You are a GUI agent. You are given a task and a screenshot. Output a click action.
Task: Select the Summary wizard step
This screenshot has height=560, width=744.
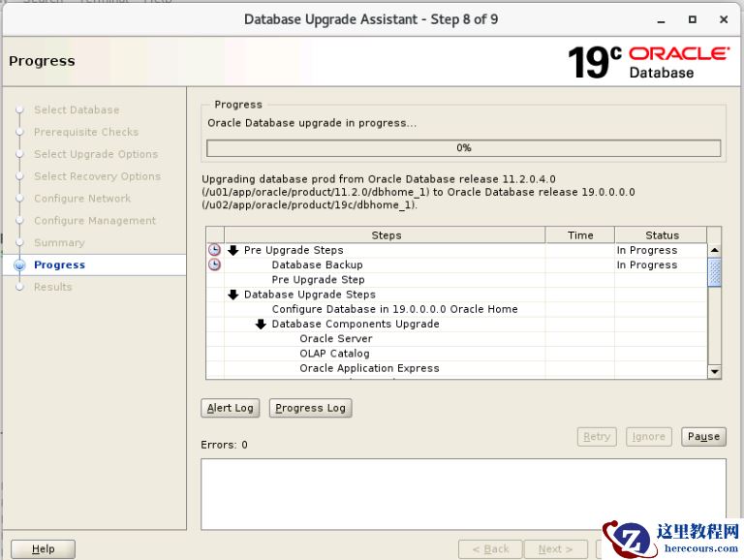pyautogui.click(x=59, y=243)
